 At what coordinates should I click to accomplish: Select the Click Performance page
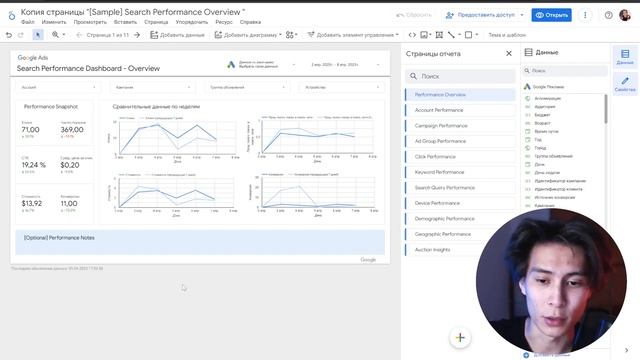pos(460,157)
